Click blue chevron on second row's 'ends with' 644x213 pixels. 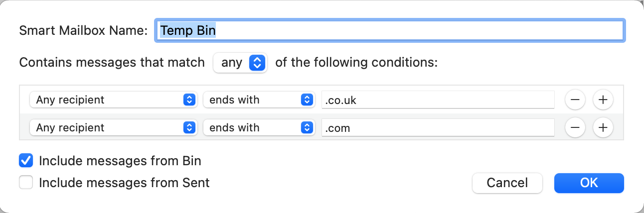(x=306, y=128)
